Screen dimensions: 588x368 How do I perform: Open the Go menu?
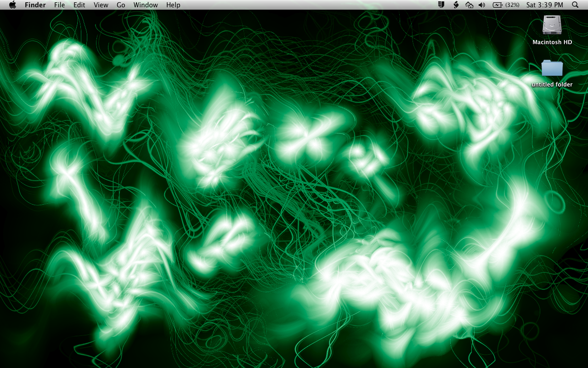click(x=121, y=5)
